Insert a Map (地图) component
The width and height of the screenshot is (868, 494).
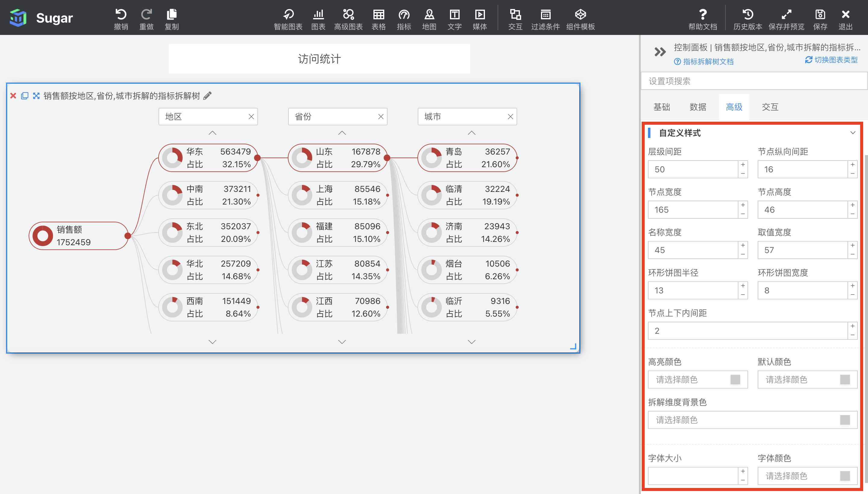point(429,19)
